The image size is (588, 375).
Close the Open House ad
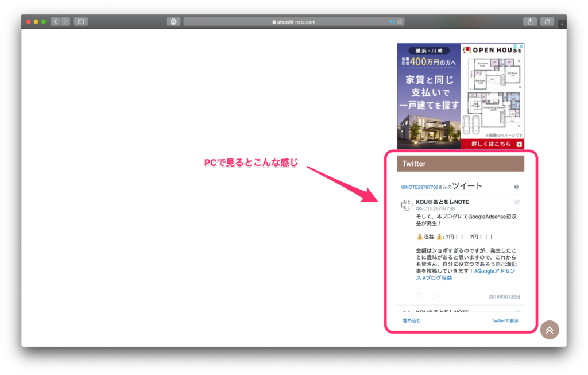[x=521, y=47]
